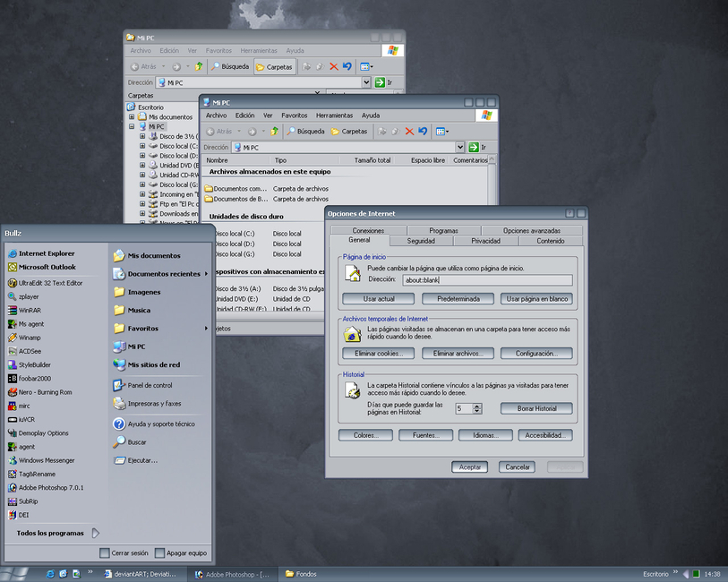728x582 pixels.
Task: Switch to the Conexiones tab
Action: pyautogui.click(x=368, y=230)
